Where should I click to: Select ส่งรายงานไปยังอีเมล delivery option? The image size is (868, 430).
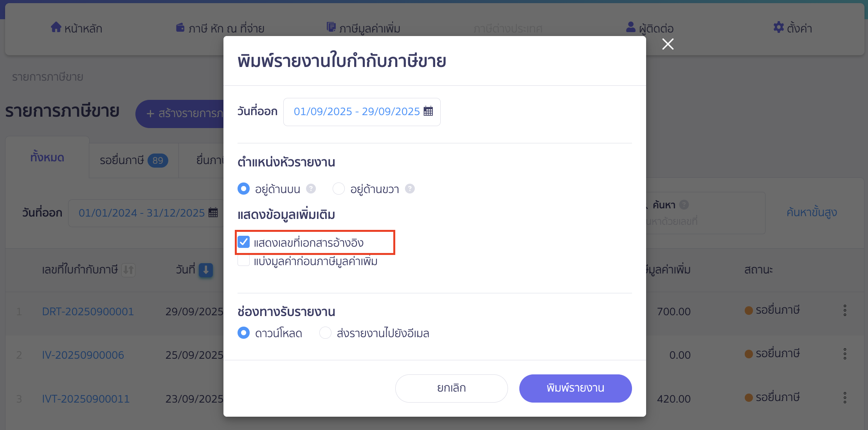(x=325, y=332)
